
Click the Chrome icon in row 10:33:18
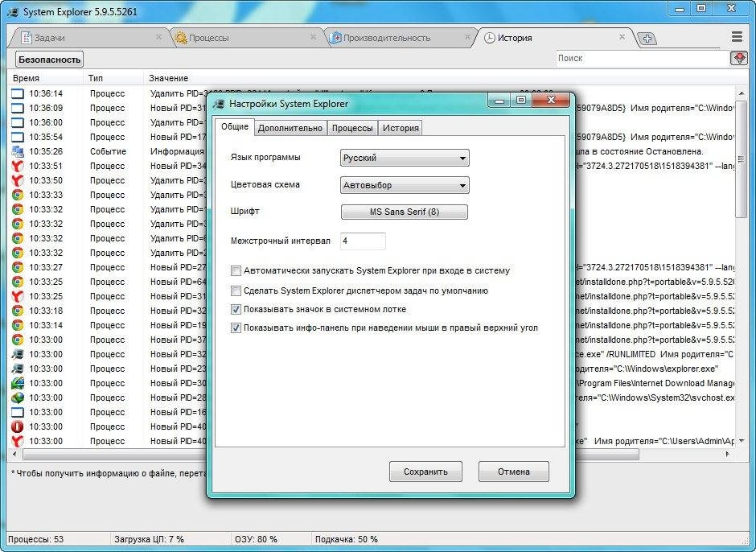18,311
